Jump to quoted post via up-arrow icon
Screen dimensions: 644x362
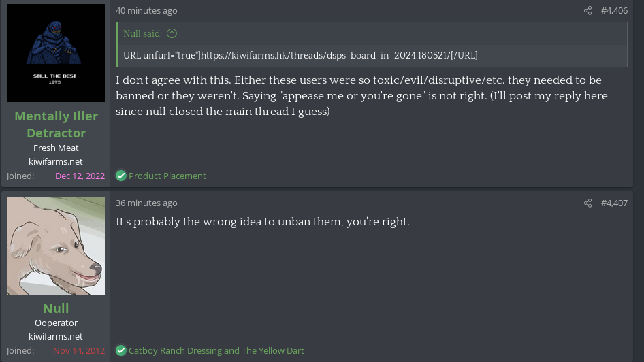click(x=172, y=33)
